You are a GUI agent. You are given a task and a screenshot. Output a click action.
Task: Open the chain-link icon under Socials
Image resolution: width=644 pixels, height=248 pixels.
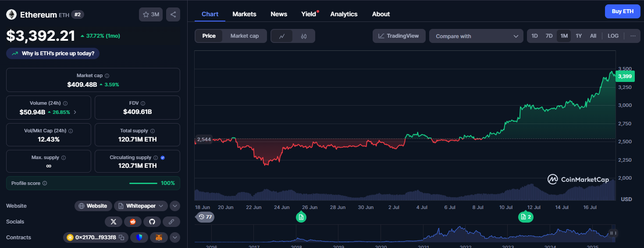pyautogui.click(x=171, y=222)
